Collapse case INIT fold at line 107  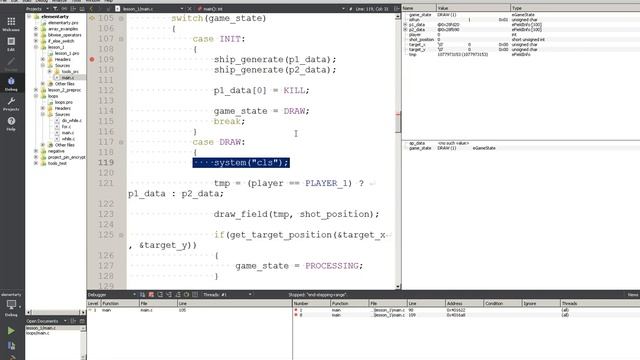coord(121,39)
